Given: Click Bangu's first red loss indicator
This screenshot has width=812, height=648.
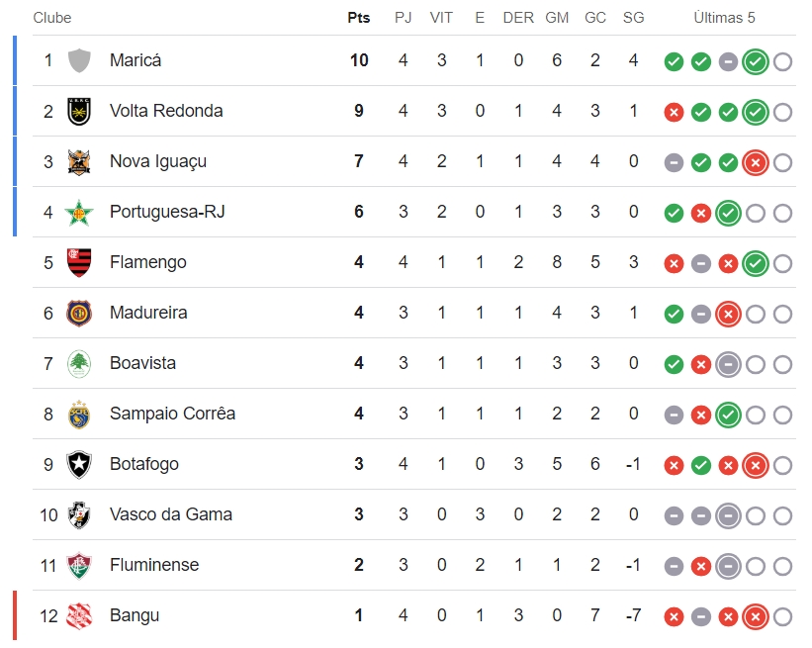Looking at the screenshot, I should tap(674, 617).
